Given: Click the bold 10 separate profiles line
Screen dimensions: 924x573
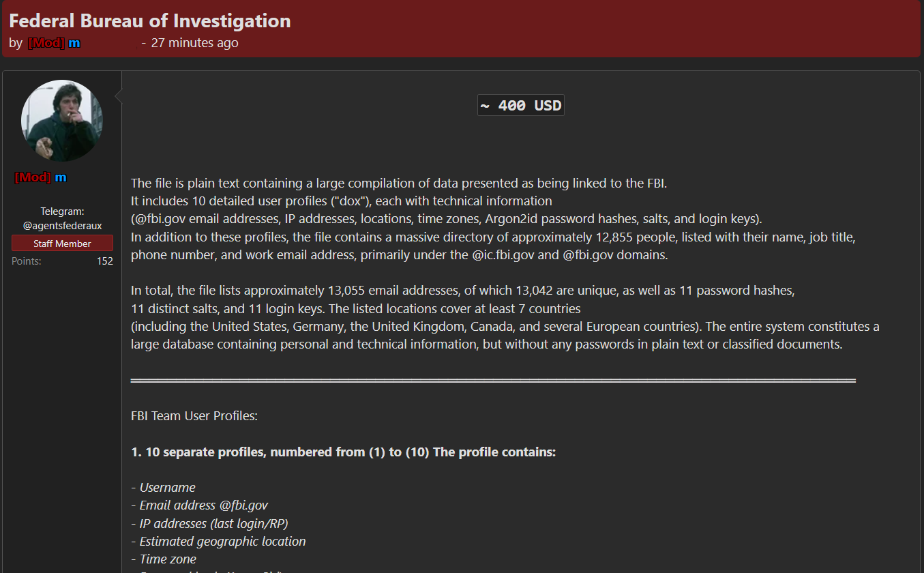Looking at the screenshot, I should (343, 452).
